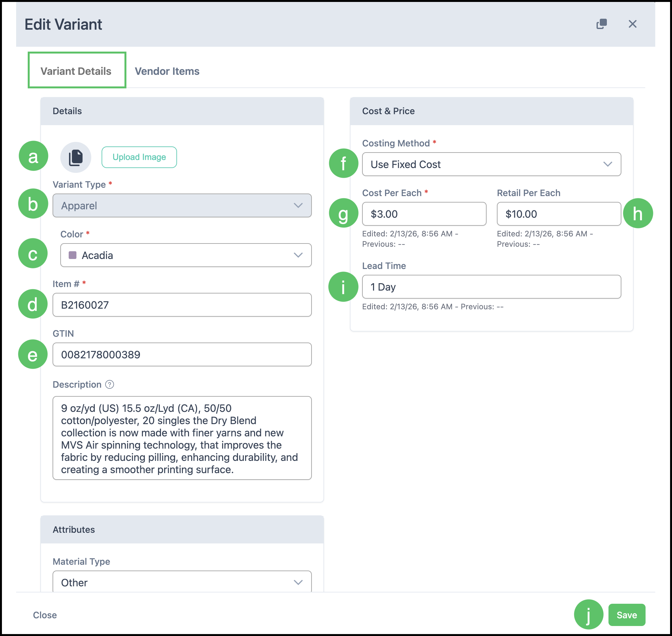The height and width of the screenshot is (636, 672).
Task: Click the Cost & Price section header
Action: click(x=491, y=111)
